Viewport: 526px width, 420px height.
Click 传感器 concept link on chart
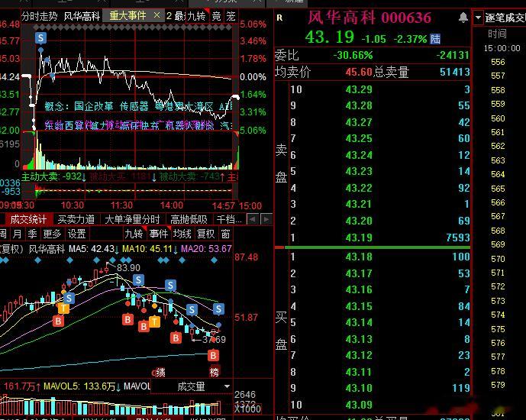(134, 106)
